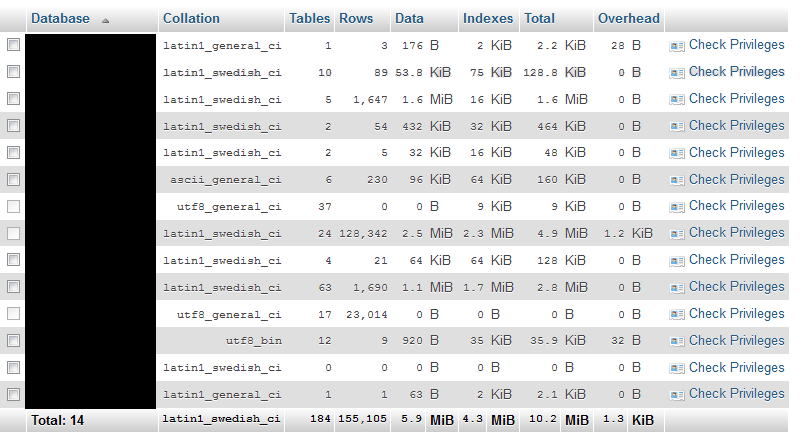Check the box for the row with 0 tables
The height and width of the screenshot is (443, 805).
(x=13, y=368)
